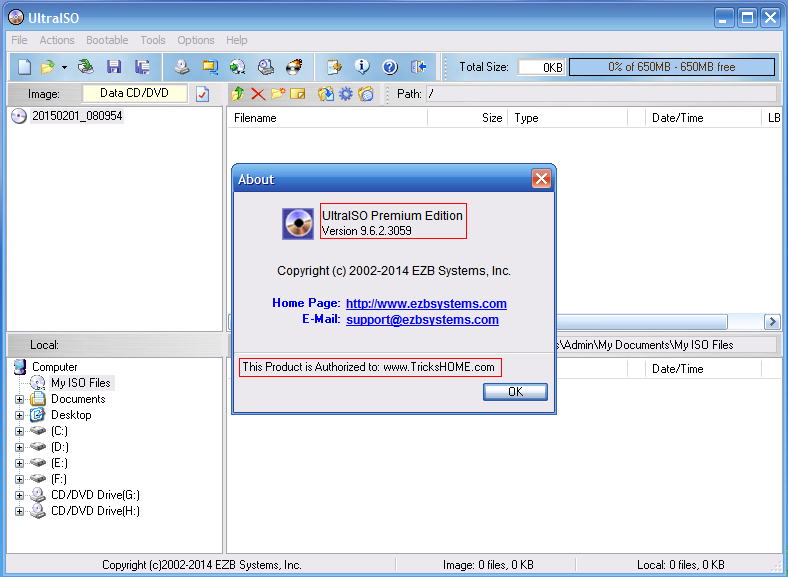This screenshot has height=577, width=788.
Task: Click the blue question mark Help icon
Action: tap(390, 67)
